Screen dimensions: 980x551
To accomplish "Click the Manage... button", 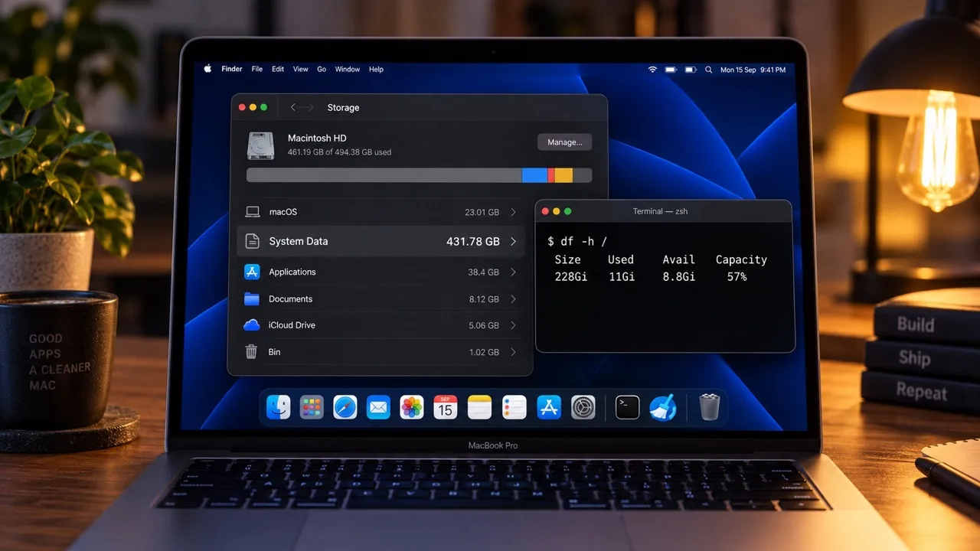I will [564, 142].
